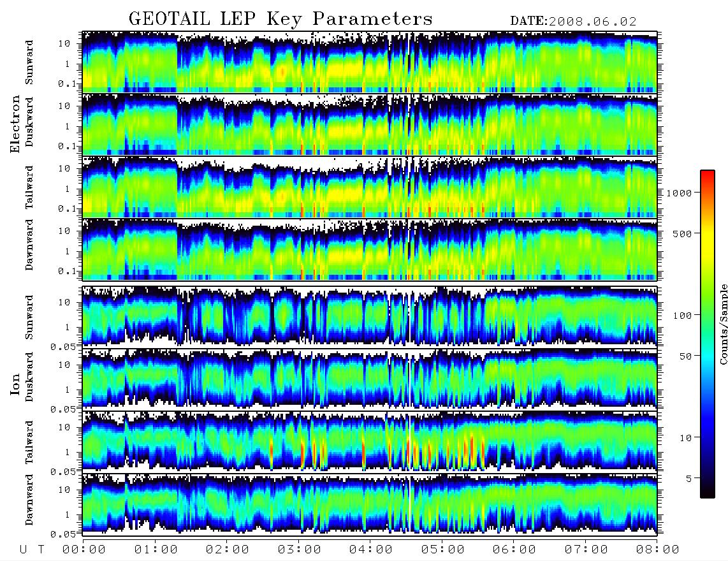
Task: Click the Ion Dawnward spectrogram panel
Action: coord(370,504)
